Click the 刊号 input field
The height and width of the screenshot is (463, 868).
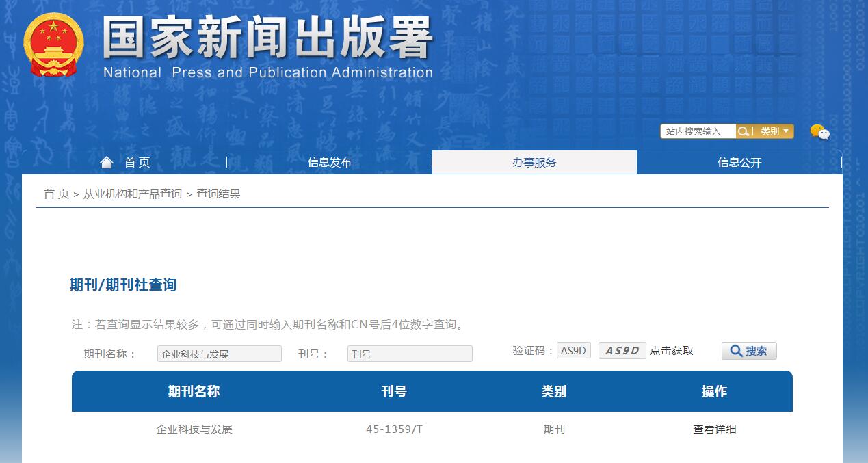tap(409, 354)
